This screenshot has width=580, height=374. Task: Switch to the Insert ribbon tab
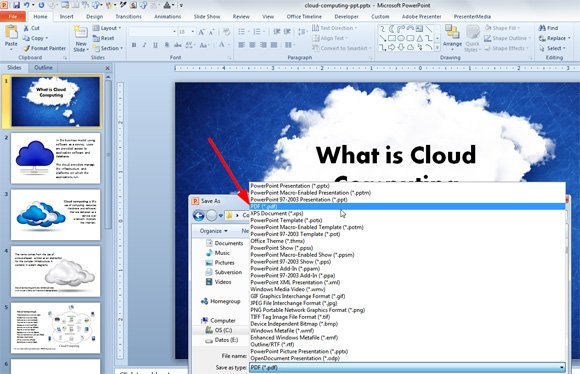click(67, 17)
